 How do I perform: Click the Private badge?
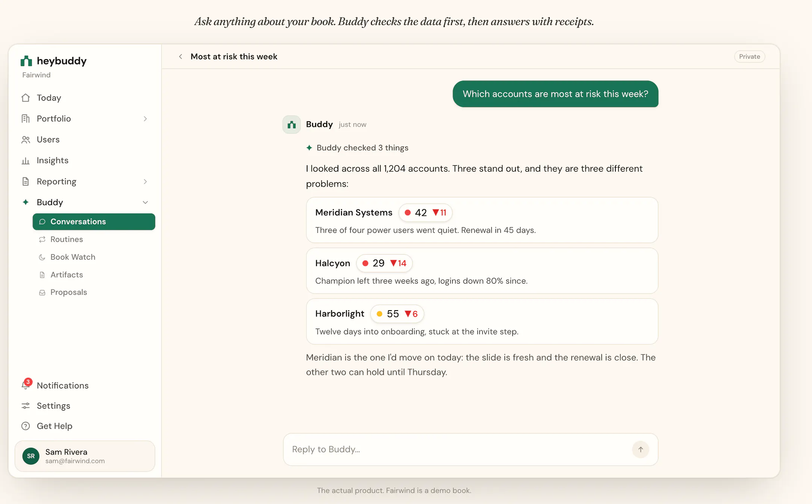(749, 56)
